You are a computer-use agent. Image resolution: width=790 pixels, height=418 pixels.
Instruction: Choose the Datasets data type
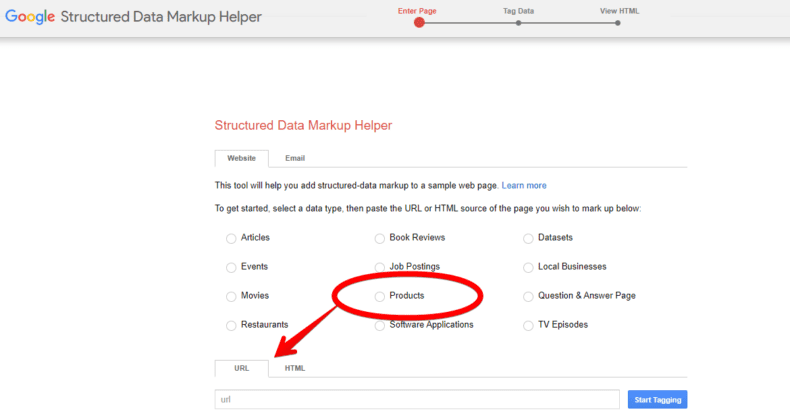tap(528, 238)
